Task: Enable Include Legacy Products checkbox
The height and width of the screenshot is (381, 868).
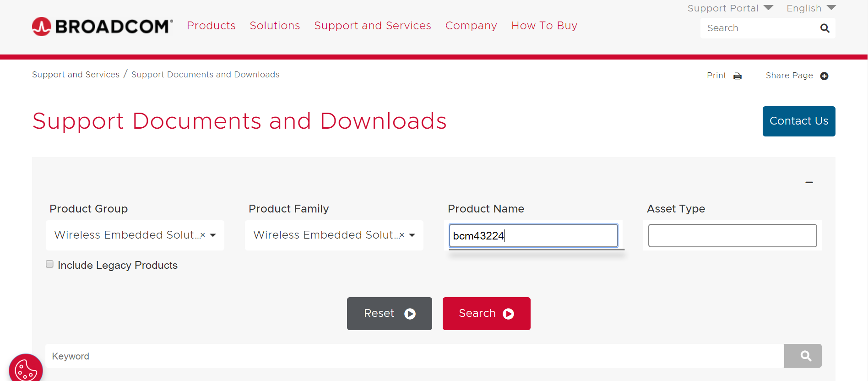Action: click(50, 264)
